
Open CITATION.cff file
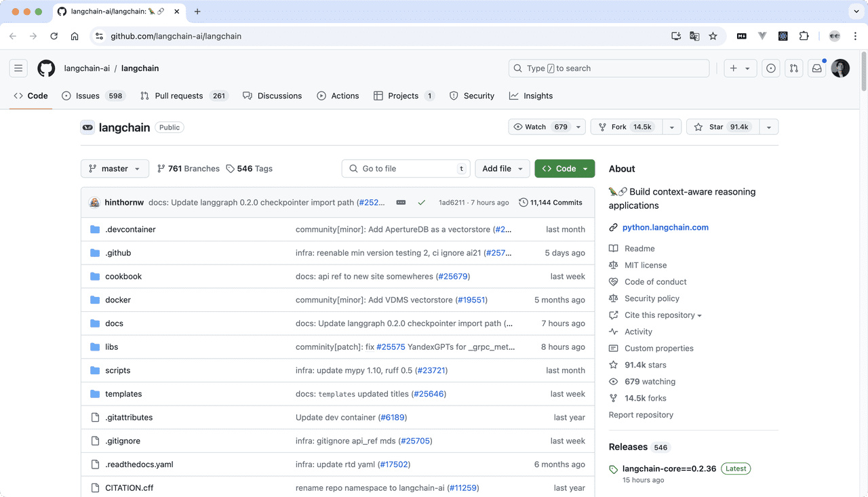(x=129, y=488)
